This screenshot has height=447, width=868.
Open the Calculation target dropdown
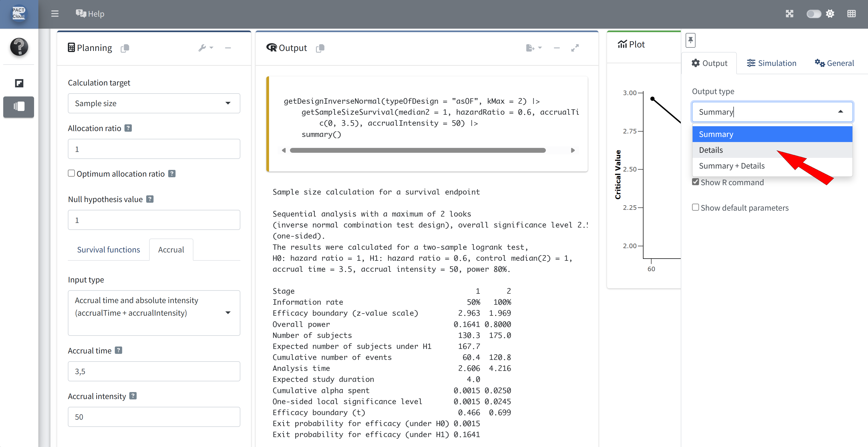click(x=154, y=103)
